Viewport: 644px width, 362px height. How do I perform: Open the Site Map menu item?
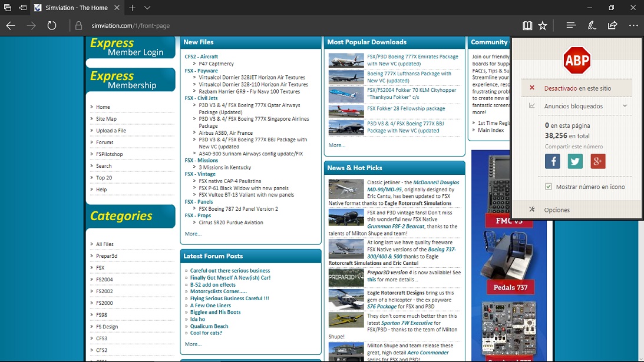click(x=107, y=119)
